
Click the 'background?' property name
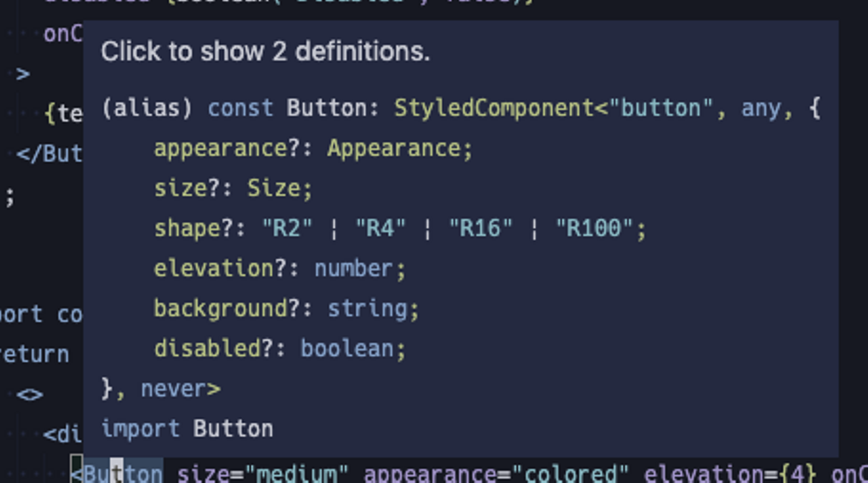click(x=227, y=309)
